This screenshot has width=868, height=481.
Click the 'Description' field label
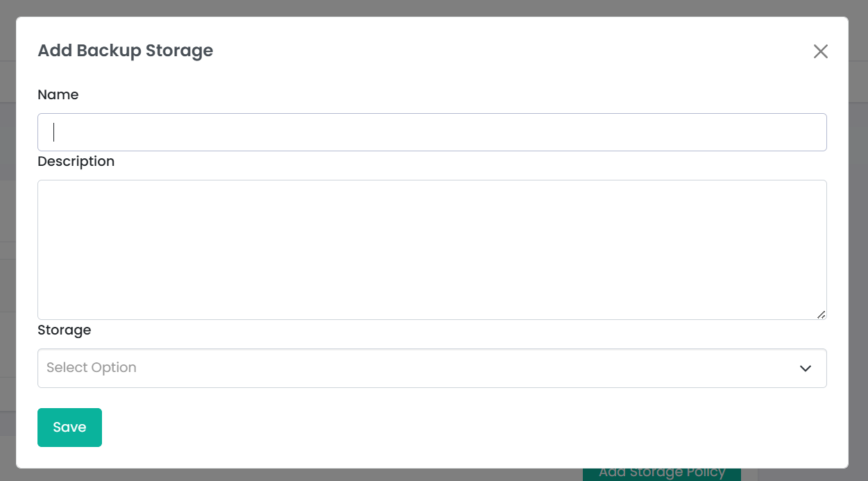click(x=76, y=161)
